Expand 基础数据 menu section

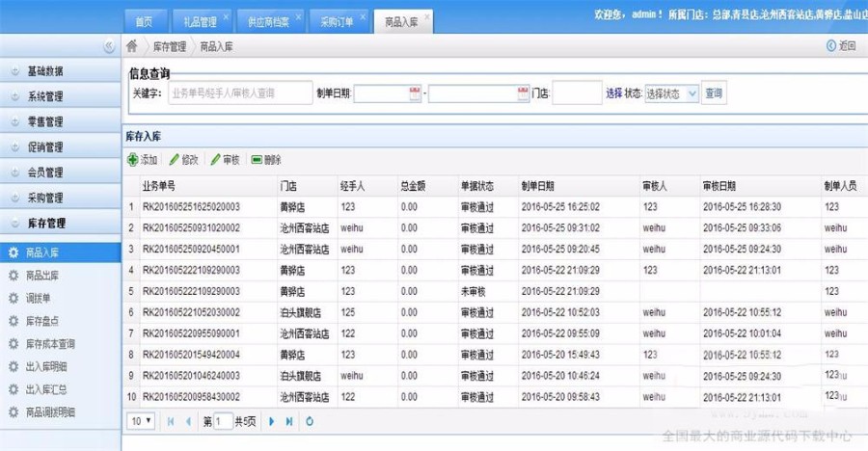click(61, 71)
